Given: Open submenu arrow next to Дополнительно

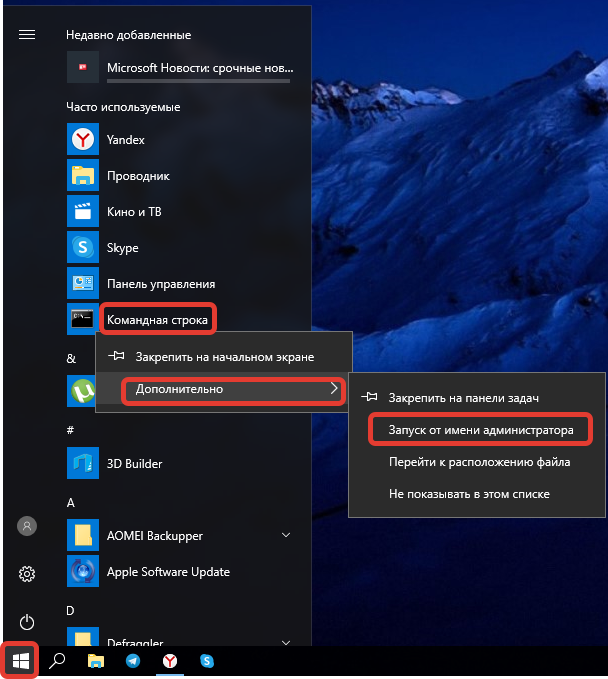Looking at the screenshot, I should (334, 388).
